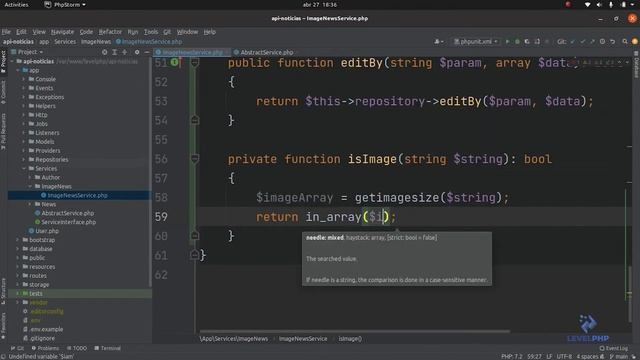Screen dimensions: 640x360
Task: Show Git history clock icon
Action: tap(602, 42)
